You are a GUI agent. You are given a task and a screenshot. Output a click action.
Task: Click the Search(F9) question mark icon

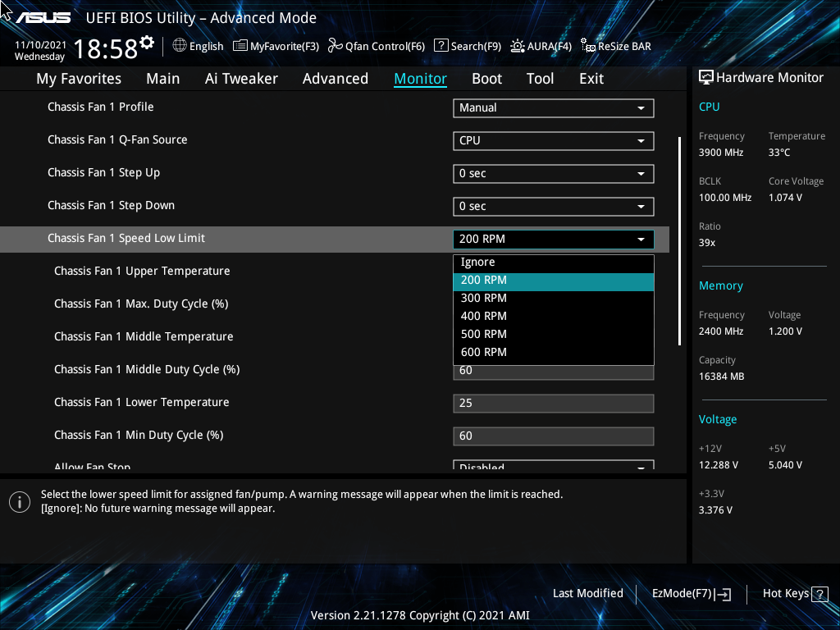[x=441, y=46]
